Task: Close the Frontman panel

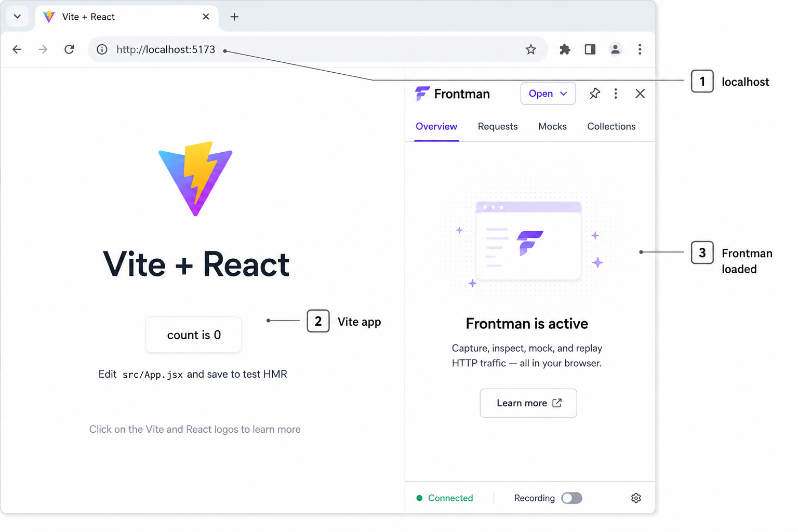Action: tap(640, 94)
